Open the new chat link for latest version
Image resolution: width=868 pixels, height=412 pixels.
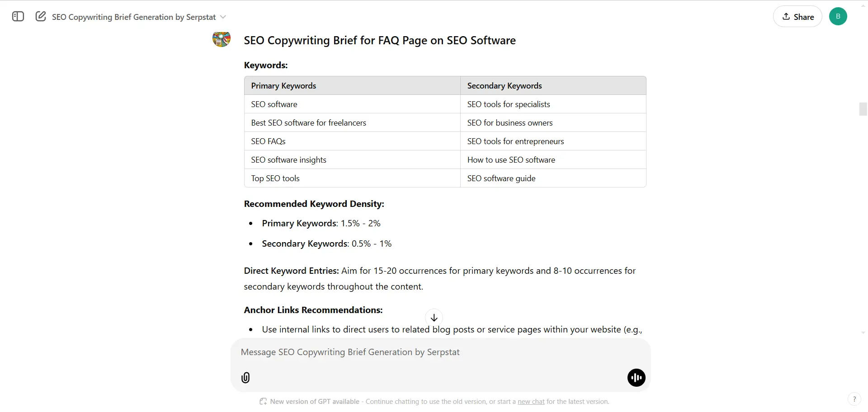point(530,402)
